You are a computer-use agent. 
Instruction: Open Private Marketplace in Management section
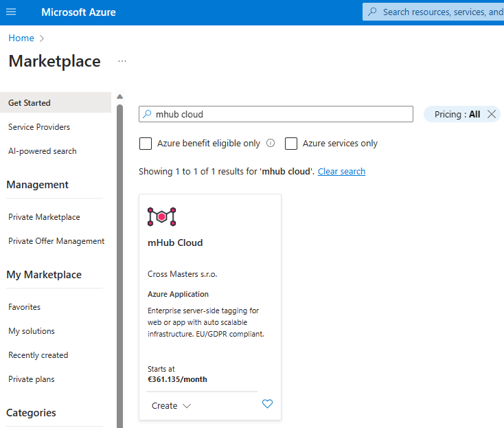(44, 217)
